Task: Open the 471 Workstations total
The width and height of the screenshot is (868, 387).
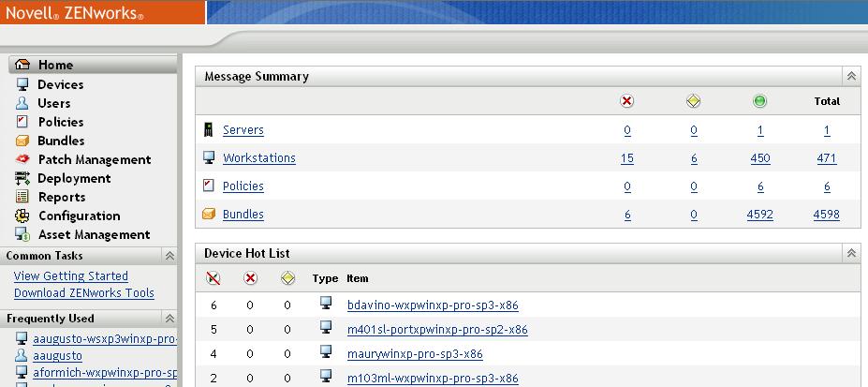Action: point(827,158)
